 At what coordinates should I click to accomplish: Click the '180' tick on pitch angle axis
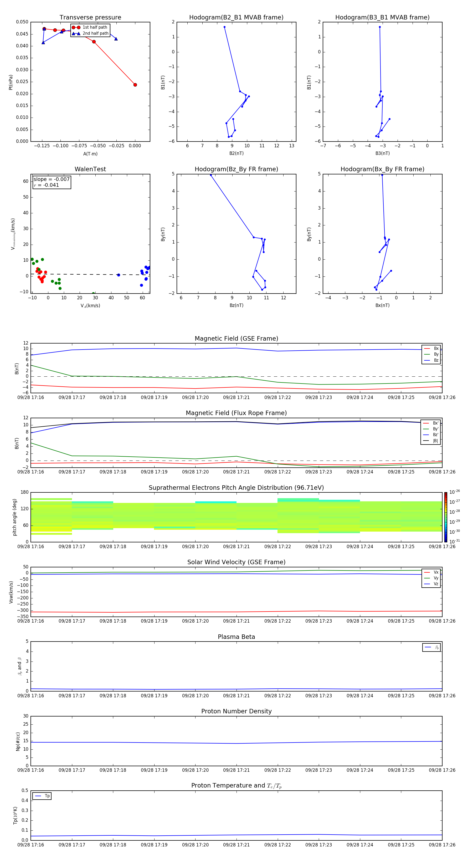click(x=25, y=492)
